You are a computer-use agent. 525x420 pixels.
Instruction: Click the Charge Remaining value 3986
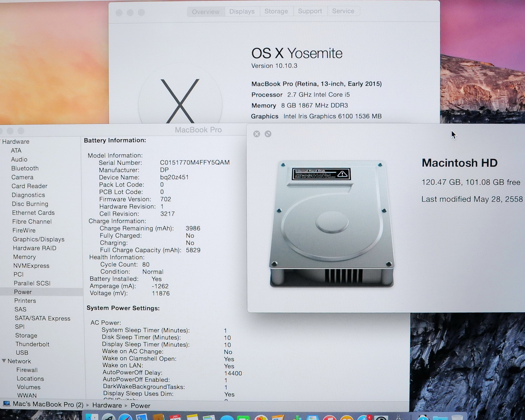(x=193, y=228)
